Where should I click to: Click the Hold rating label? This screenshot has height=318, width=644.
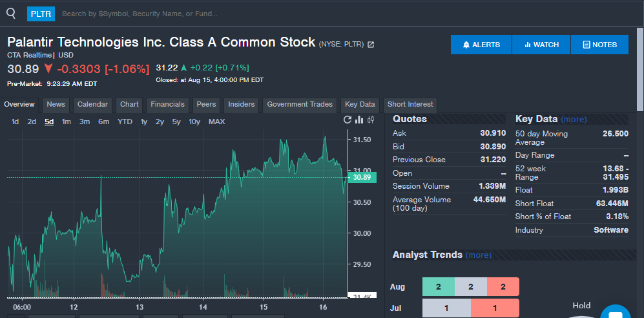(581, 305)
